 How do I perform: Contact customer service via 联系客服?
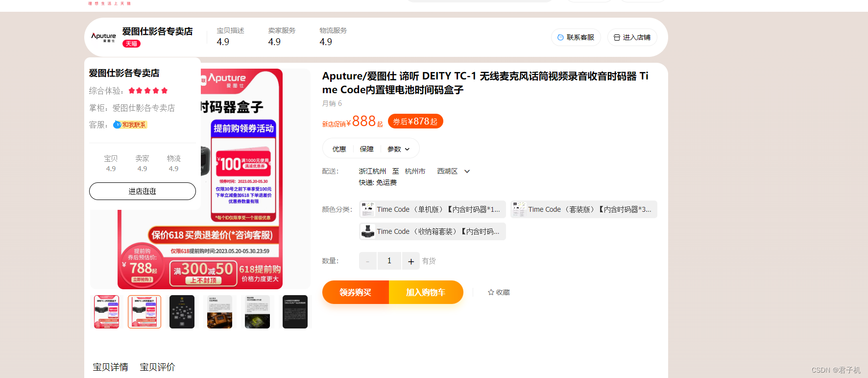pos(576,37)
